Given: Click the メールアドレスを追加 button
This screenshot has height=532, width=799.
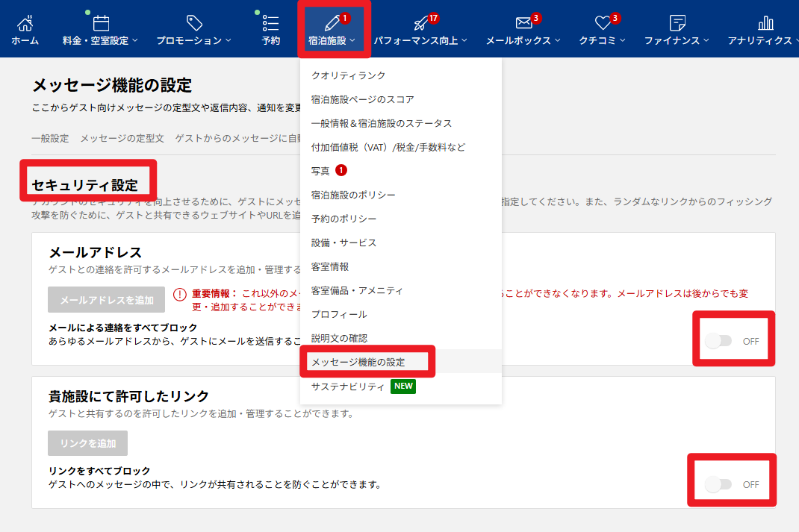Looking at the screenshot, I should [x=107, y=300].
